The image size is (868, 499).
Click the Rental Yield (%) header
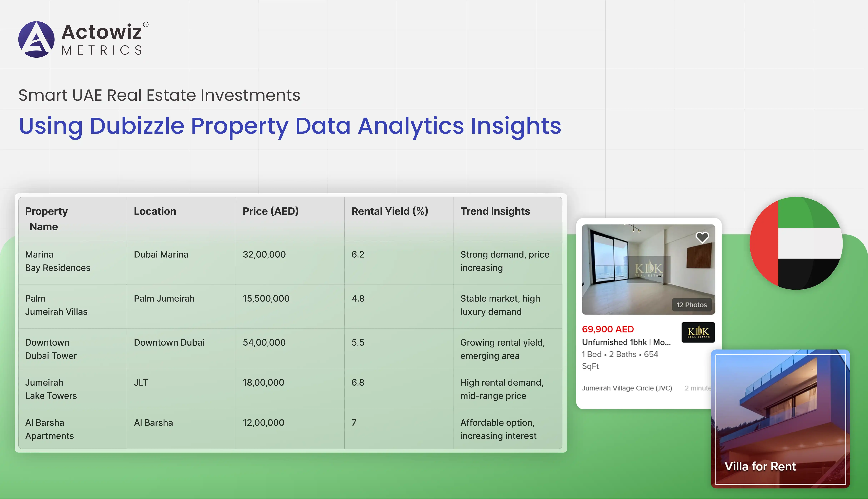[x=390, y=211]
